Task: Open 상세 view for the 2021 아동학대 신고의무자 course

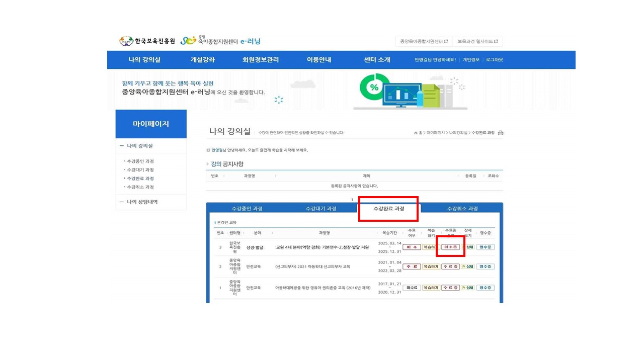Action: 468,266
